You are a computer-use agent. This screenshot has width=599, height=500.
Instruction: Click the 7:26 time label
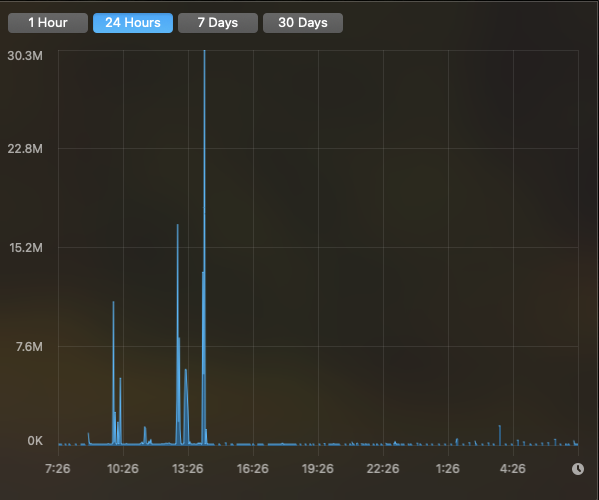58,469
